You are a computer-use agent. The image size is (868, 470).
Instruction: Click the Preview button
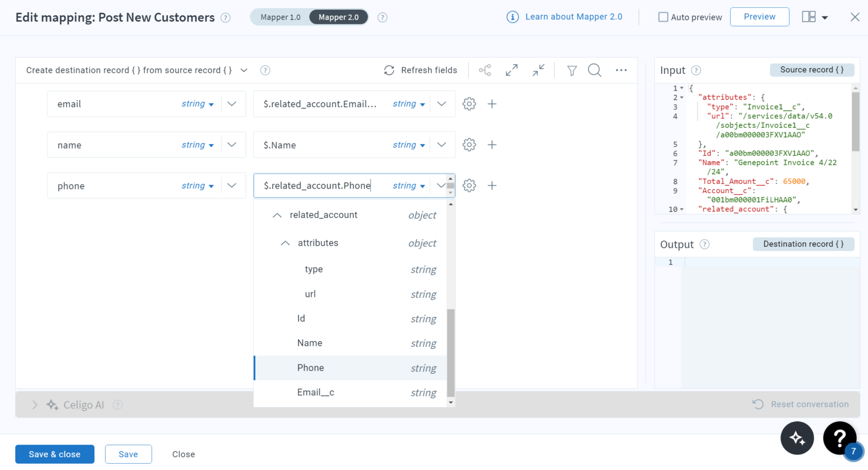coord(759,17)
